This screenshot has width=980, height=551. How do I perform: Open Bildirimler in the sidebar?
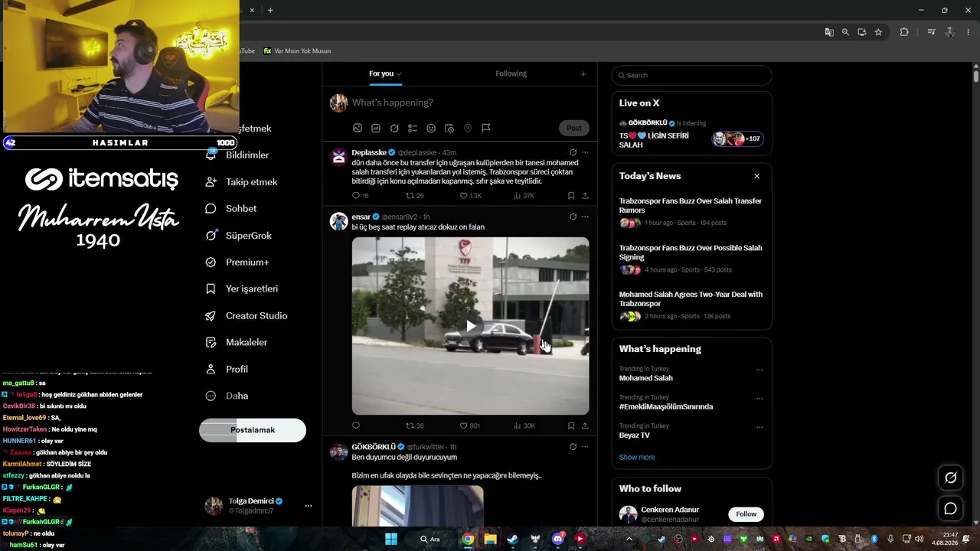point(238,155)
